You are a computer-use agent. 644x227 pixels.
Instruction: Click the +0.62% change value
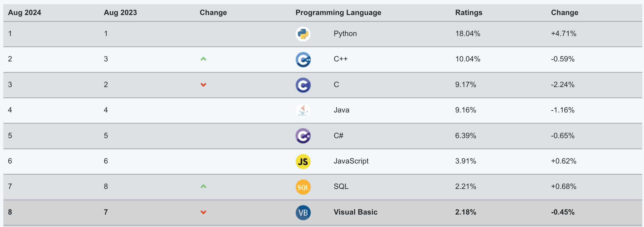point(564,161)
